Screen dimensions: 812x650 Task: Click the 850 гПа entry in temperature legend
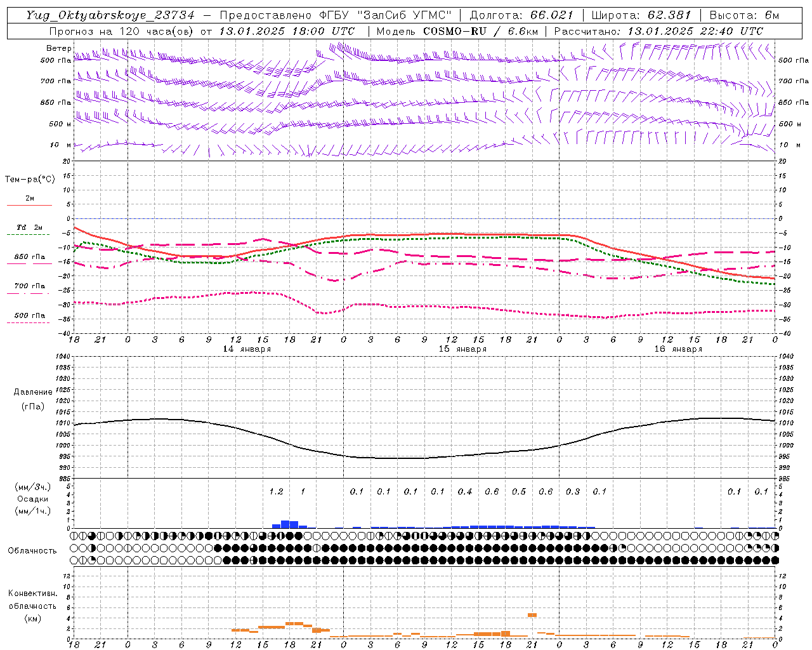click(x=30, y=257)
